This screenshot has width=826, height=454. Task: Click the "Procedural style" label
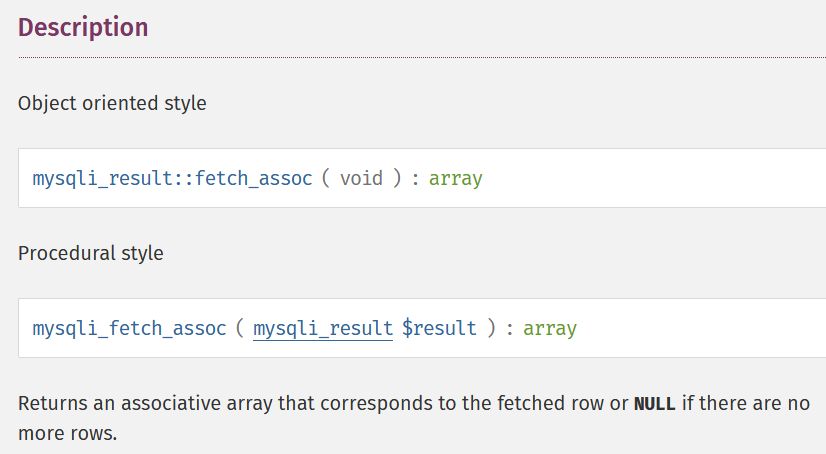click(91, 253)
